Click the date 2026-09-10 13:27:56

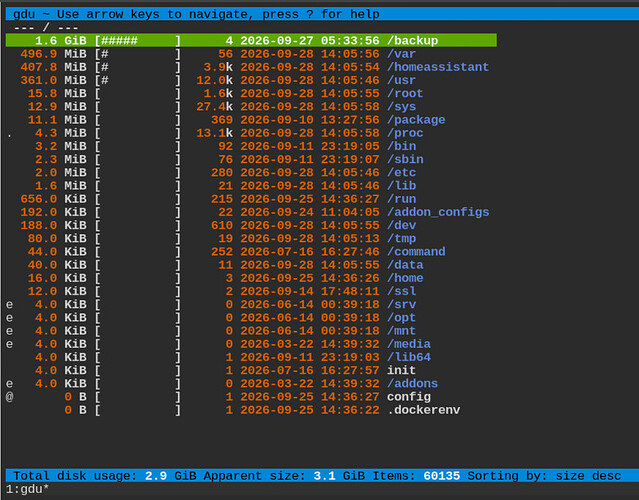310,119
